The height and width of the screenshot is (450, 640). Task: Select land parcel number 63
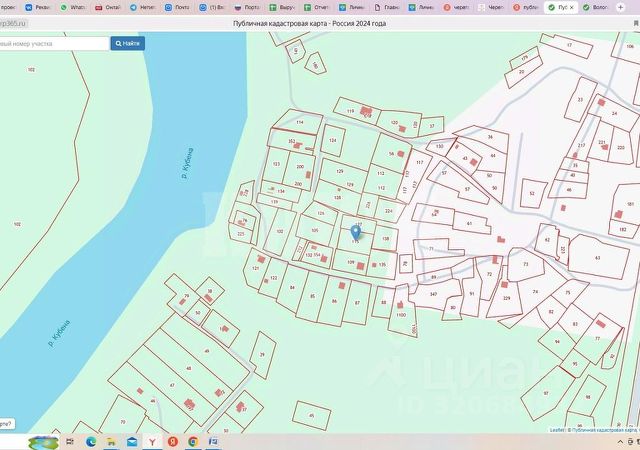click(597, 258)
